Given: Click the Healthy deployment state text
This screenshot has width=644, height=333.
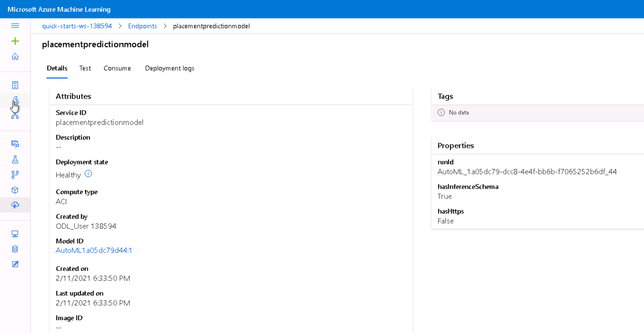Looking at the screenshot, I should point(68,175).
